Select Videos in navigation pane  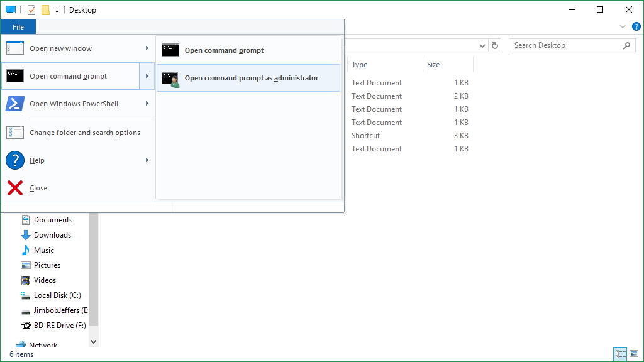click(45, 280)
